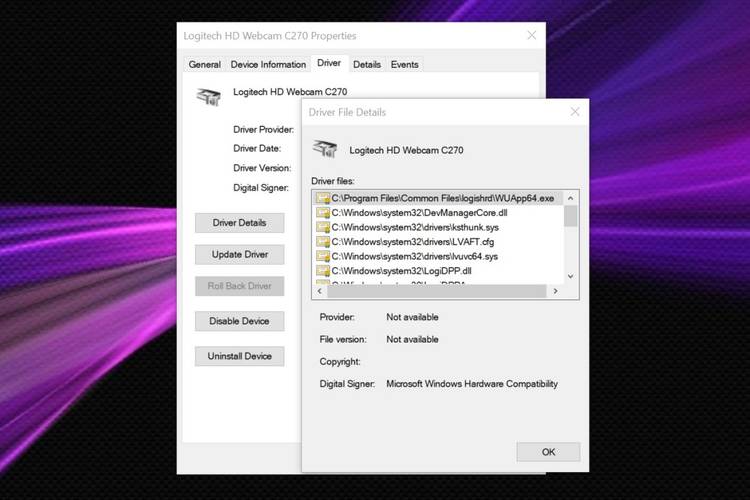Click file icon beside ksthunk.sys
The image size is (750, 500).
click(x=323, y=227)
